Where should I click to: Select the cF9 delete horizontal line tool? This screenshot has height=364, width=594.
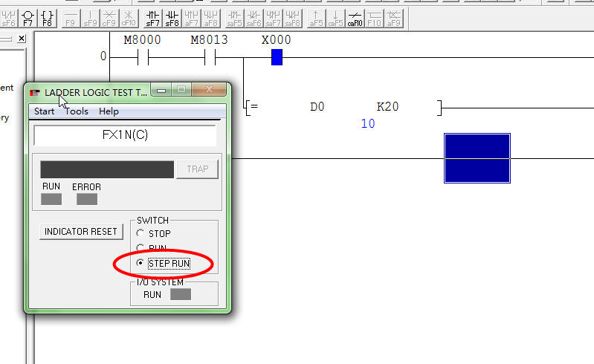[x=109, y=17]
